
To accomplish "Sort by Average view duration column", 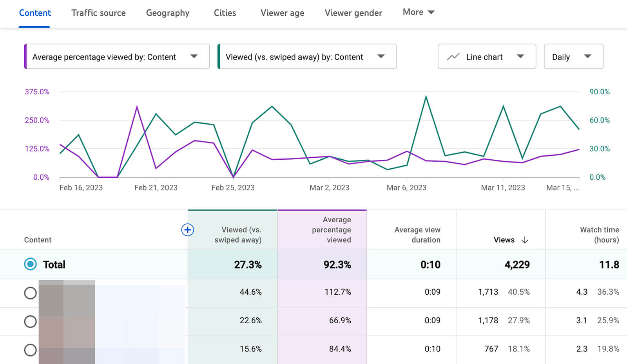I will pyautogui.click(x=417, y=234).
